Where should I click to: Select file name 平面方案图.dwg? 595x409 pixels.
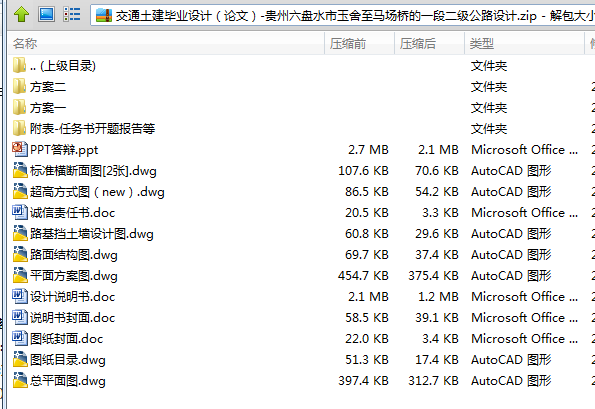coord(74,276)
